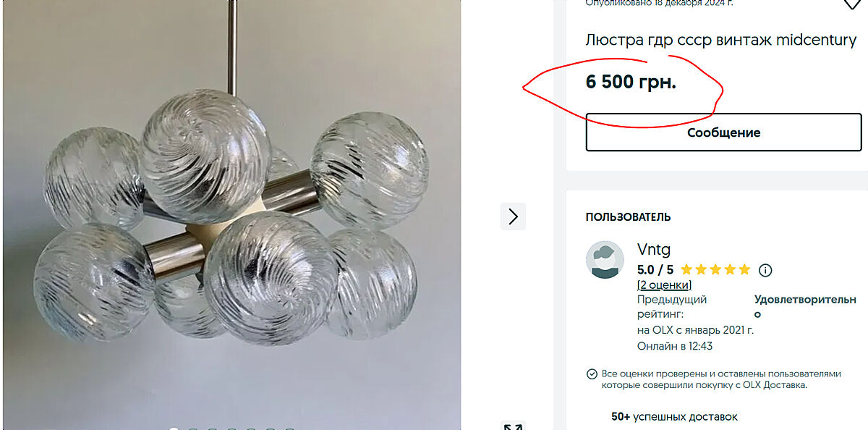The height and width of the screenshot is (430, 868).
Task: Add listing to favorites with heart icon
Action: tap(852, 4)
